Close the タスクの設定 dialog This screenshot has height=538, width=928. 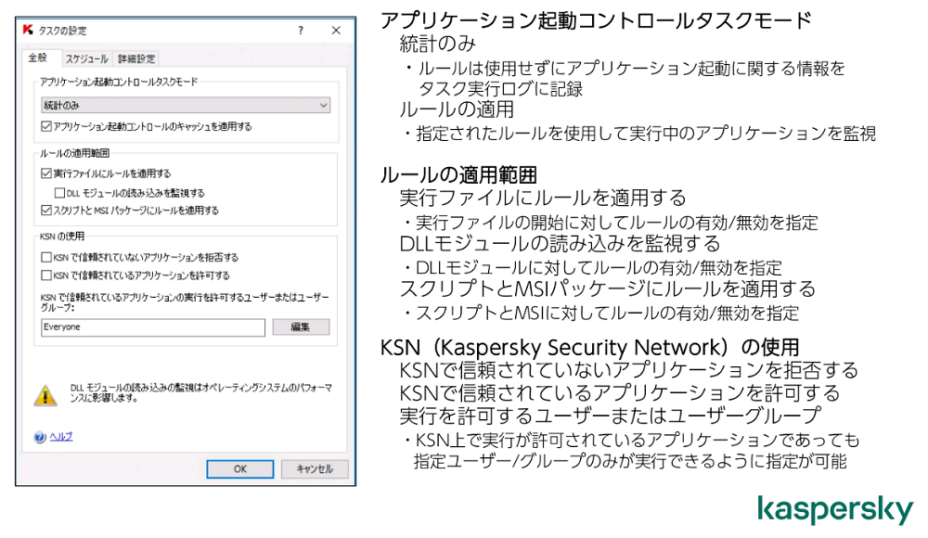click(x=336, y=30)
